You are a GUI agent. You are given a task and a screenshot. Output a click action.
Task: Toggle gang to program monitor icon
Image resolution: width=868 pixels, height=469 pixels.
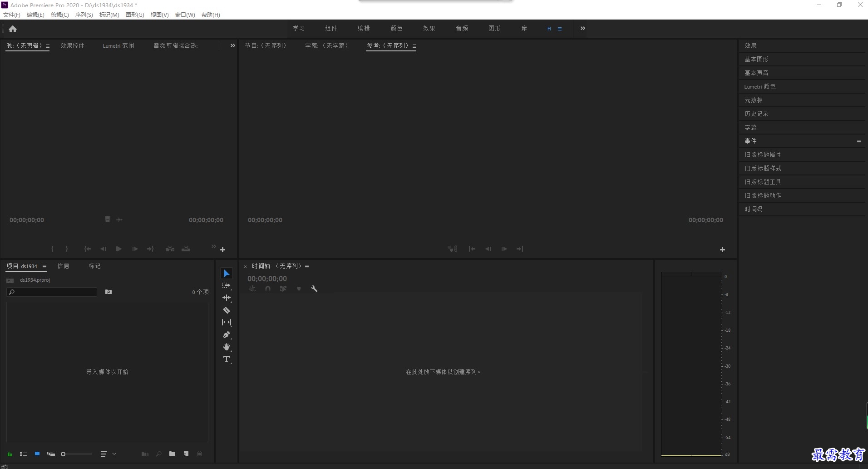[452, 249]
